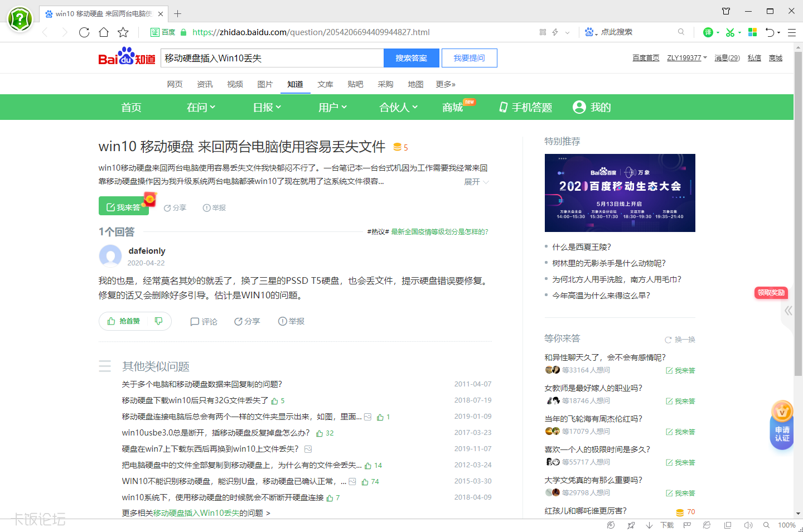
Task: Close the win10 移动硬盘 tab
Action: [x=161, y=14]
